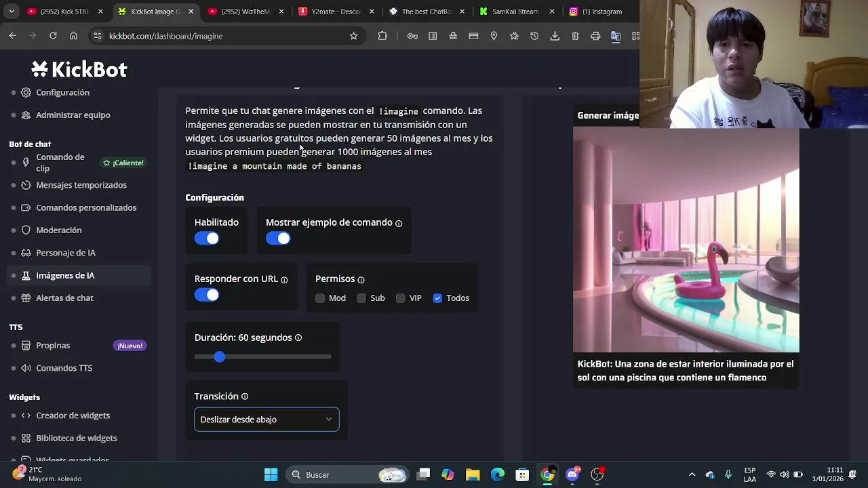This screenshot has width=868, height=488.
Task: Click the flamingo pool preview image
Action: 686,240
